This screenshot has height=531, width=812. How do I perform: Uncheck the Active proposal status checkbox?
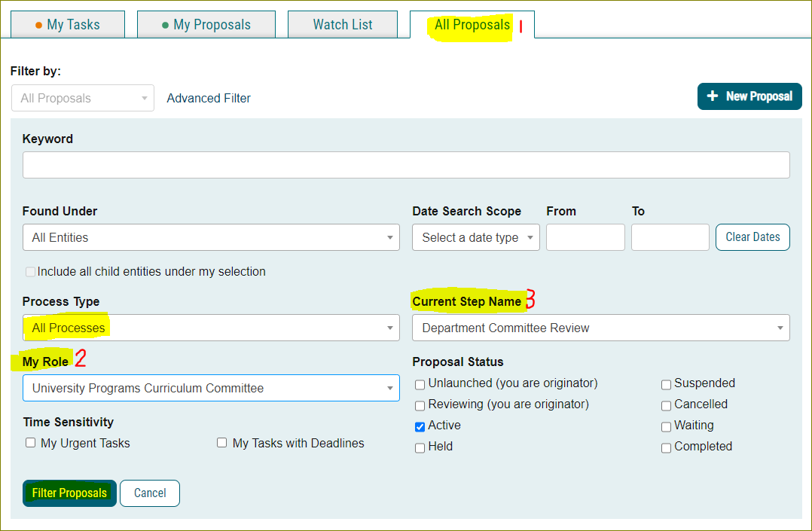click(x=420, y=426)
